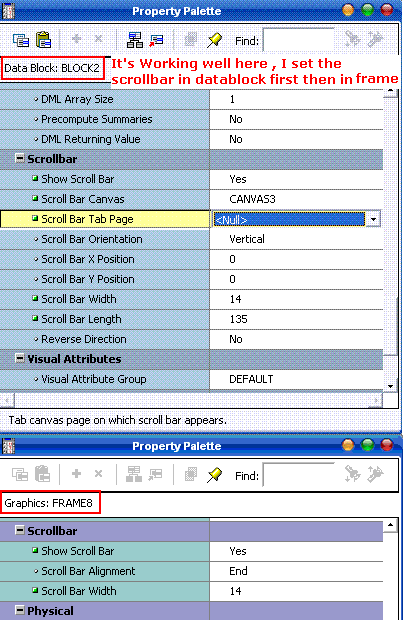
Task: Click Find Next icon in FRAME8 palette
Action: (352, 474)
